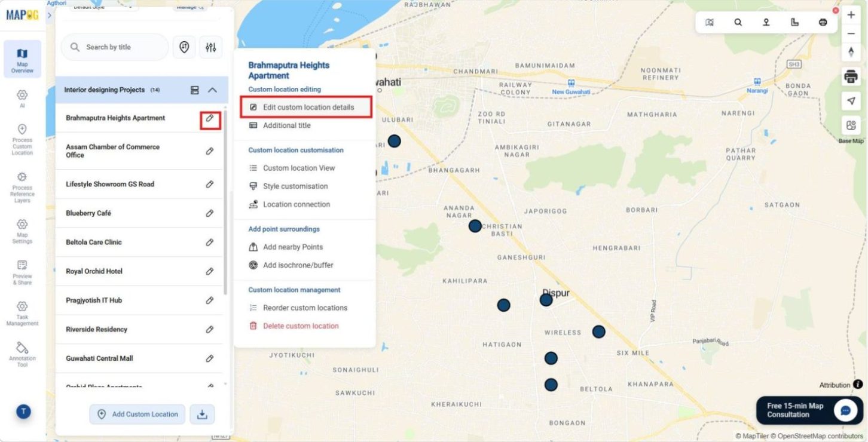Collapse the Interior designing Projects list
The width and height of the screenshot is (868, 442).
coord(213,89)
